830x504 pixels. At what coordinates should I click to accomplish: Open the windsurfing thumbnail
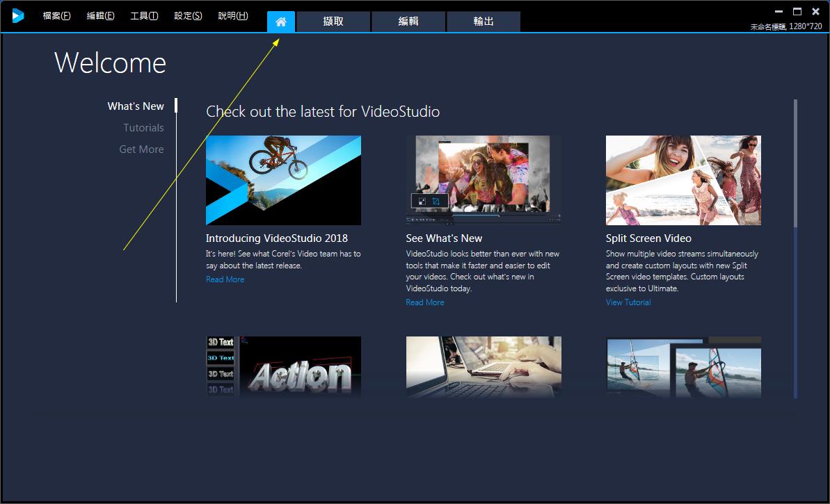tap(683, 367)
